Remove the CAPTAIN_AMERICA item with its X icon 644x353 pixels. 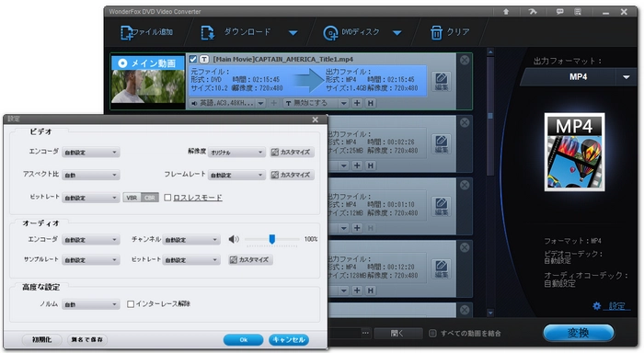tap(465, 61)
